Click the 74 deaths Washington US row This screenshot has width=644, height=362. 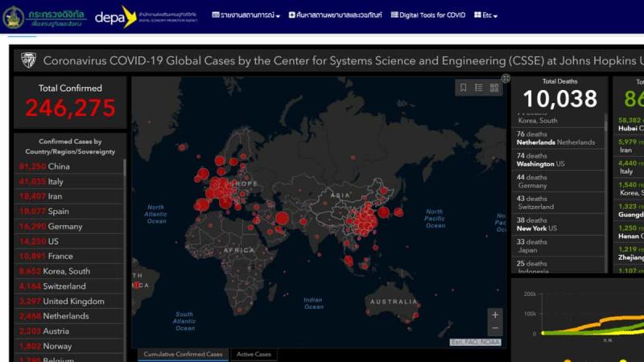click(x=558, y=159)
